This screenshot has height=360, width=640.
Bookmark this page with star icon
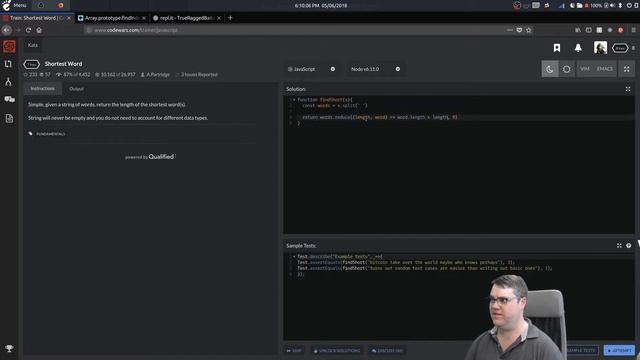click(x=529, y=30)
